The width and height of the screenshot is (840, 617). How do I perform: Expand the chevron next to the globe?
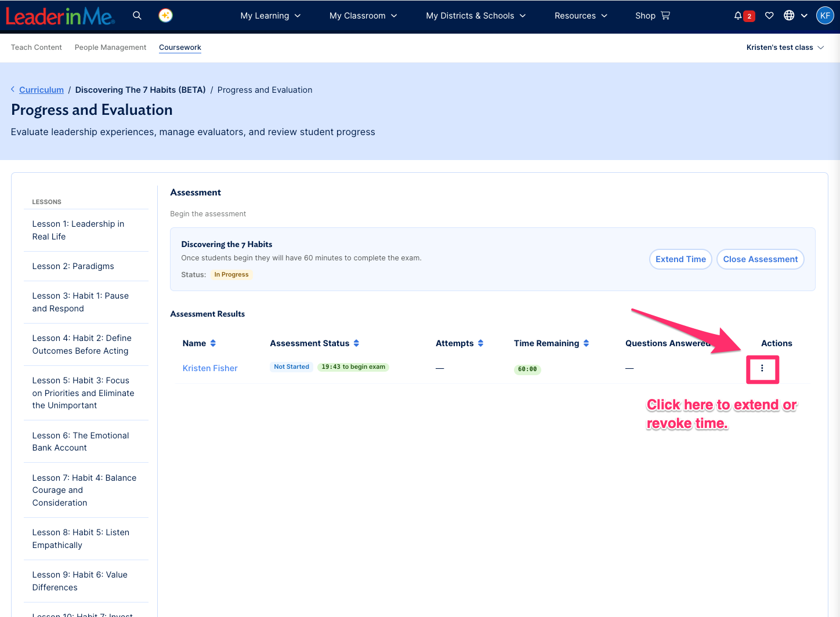(804, 16)
